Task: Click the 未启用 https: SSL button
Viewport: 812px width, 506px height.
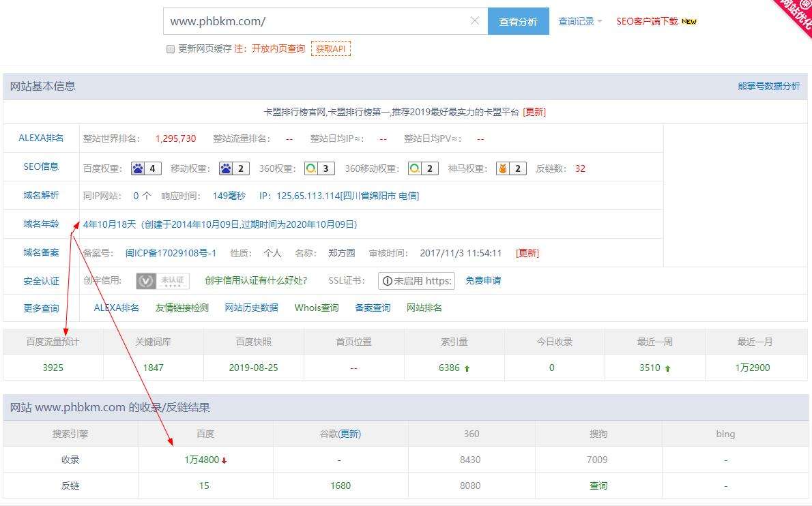Action: point(416,281)
